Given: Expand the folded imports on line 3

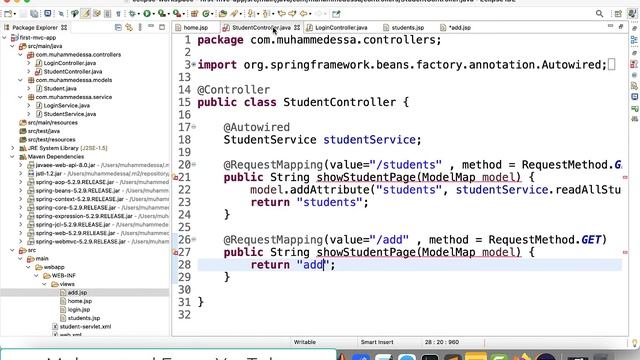Looking at the screenshot, I should coord(194,64).
